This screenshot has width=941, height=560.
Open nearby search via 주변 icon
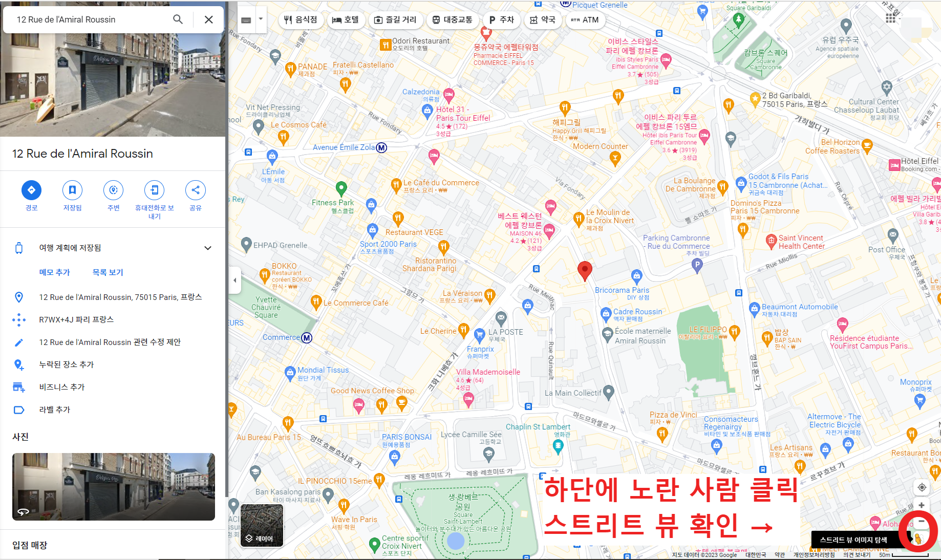(x=113, y=190)
